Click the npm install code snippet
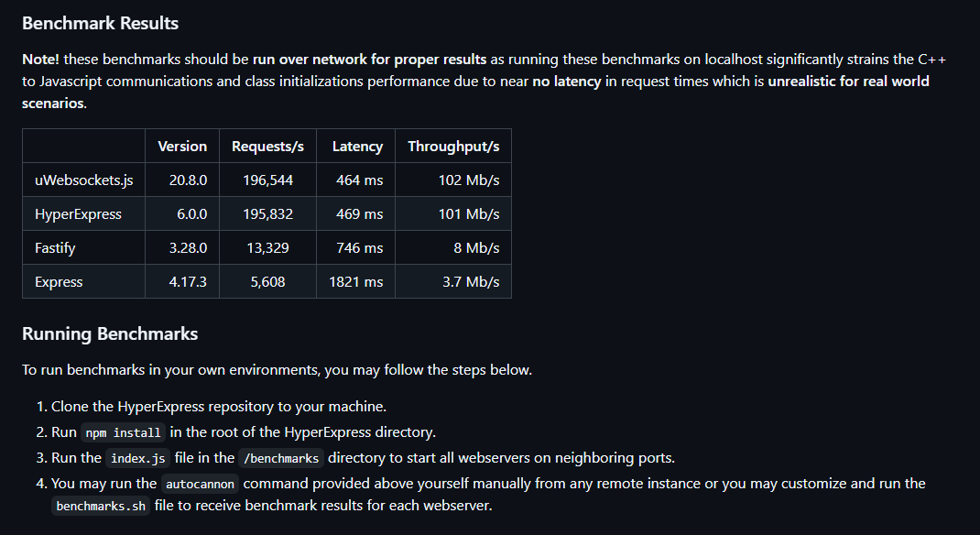Image resolution: width=980 pixels, height=535 pixels. click(x=123, y=432)
